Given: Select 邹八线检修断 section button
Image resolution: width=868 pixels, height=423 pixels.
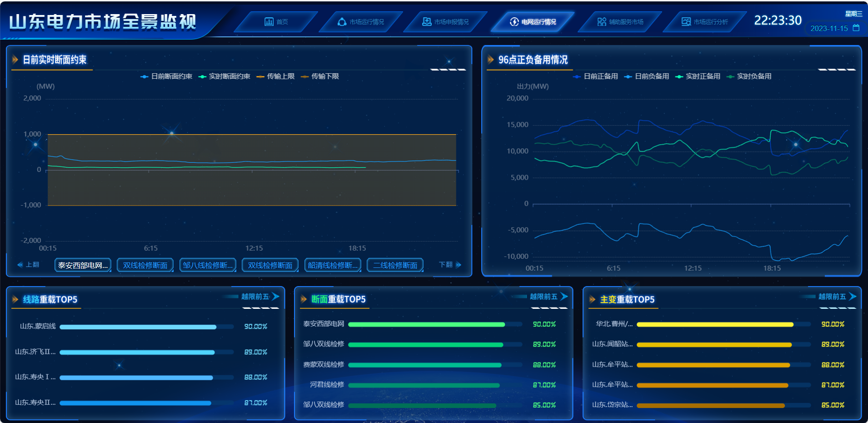Looking at the screenshot, I should (208, 265).
